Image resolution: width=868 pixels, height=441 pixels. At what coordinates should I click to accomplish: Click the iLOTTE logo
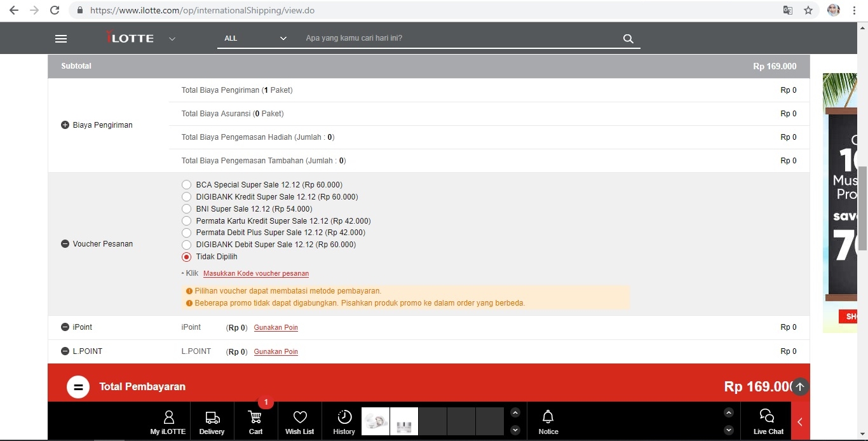pyautogui.click(x=130, y=37)
